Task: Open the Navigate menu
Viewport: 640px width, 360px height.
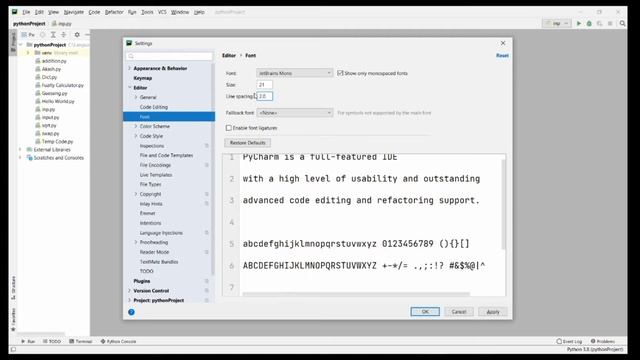Action: 73,12
